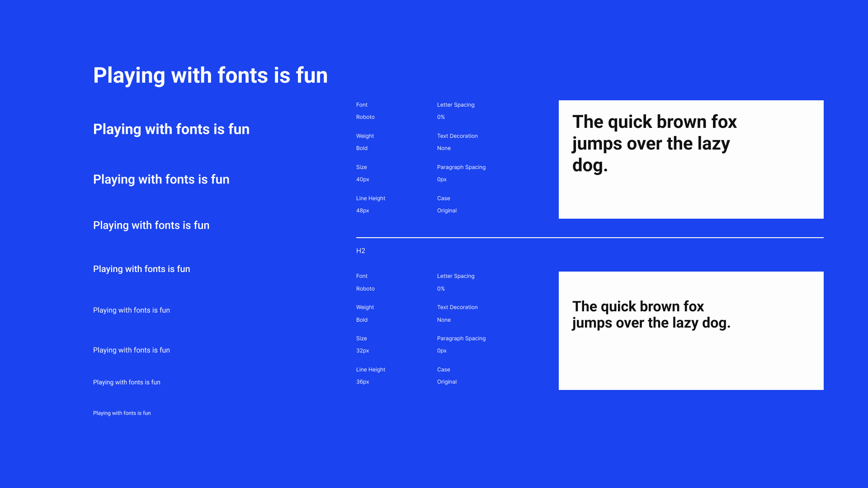This screenshot has width=868, height=488.
Task: Click "Paragraph Spacing" label in the H2 specs
Action: pyautogui.click(x=461, y=338)
